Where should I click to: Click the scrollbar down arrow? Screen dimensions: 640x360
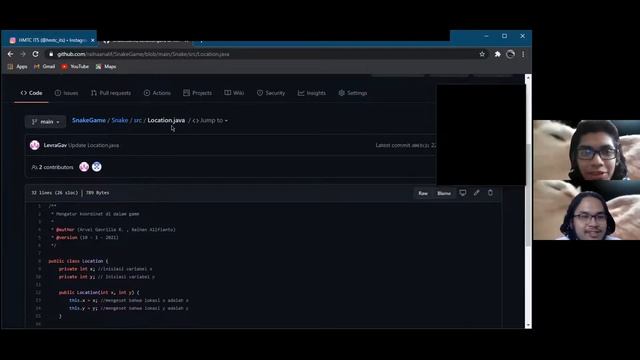pyautogui.click(x=528, y=325)
